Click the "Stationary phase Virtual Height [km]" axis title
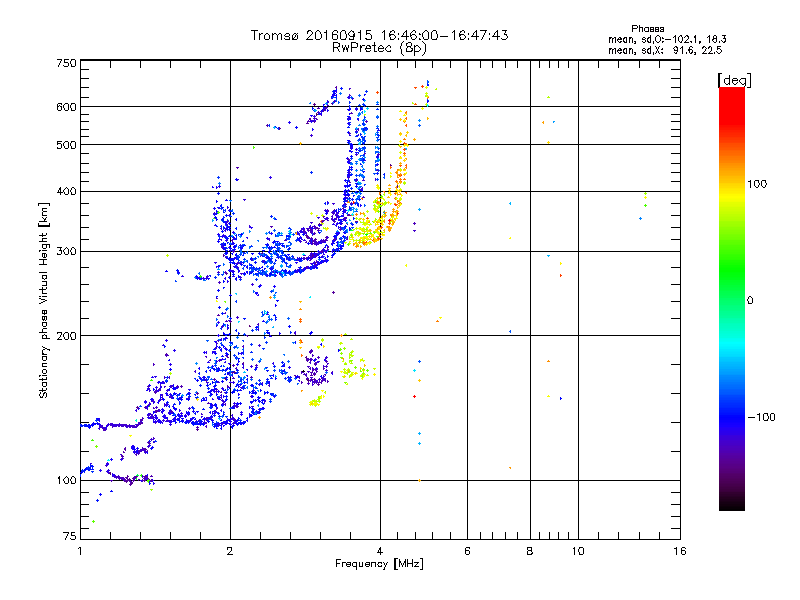The height and width of the screenshot is (600, 800). [x=44, y=300]
